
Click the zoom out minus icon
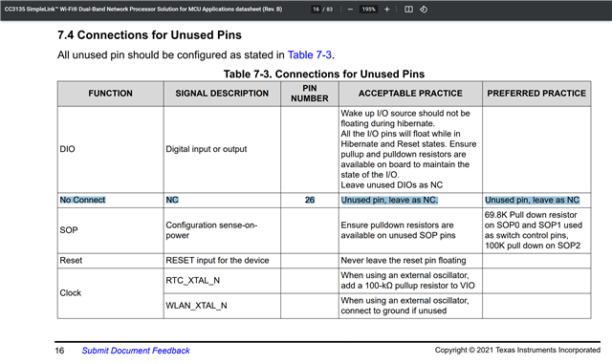[350, 9]
